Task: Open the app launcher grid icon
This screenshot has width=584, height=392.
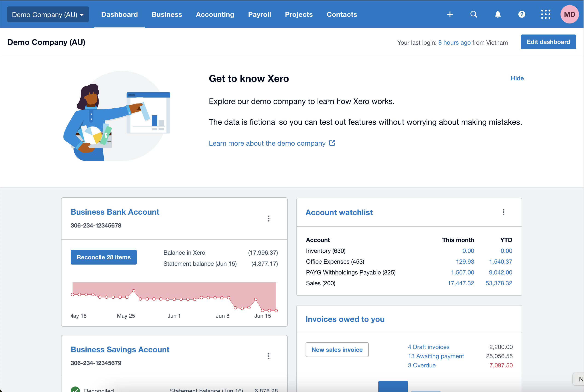Action: coord(546,14)
